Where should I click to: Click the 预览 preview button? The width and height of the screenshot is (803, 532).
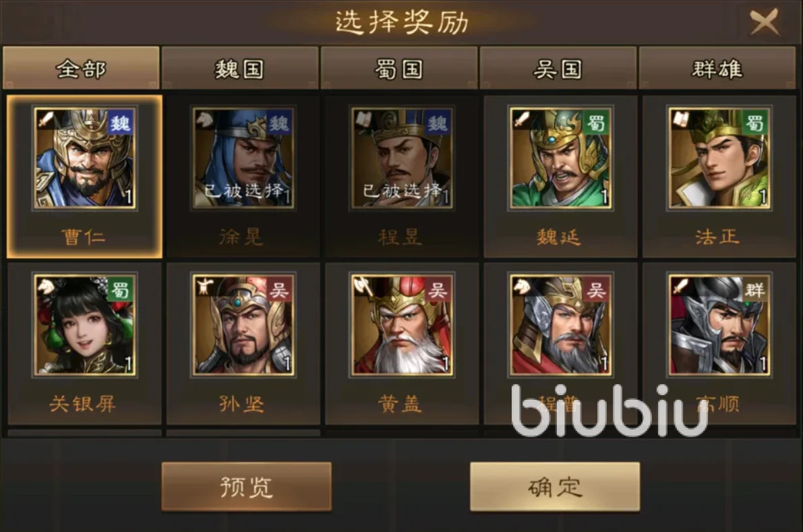point(246,486)
